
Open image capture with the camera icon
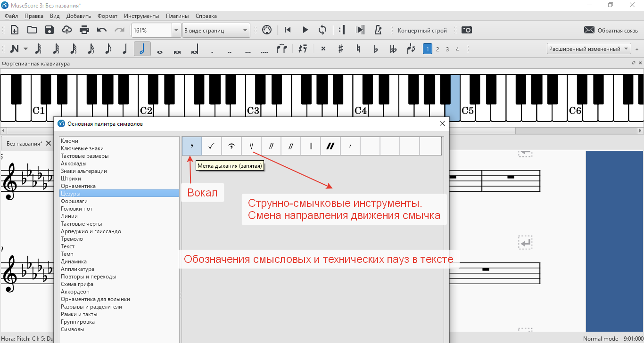[467, 30]
